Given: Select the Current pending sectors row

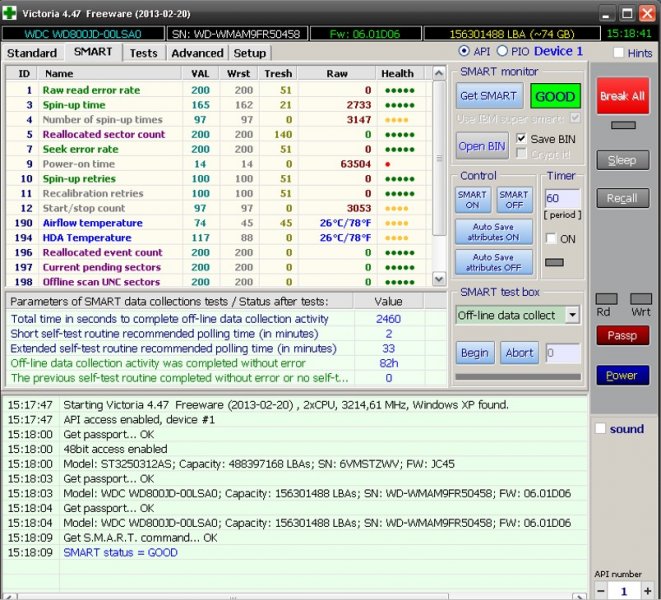Looking at the screenshot, I should click(219, 267).
